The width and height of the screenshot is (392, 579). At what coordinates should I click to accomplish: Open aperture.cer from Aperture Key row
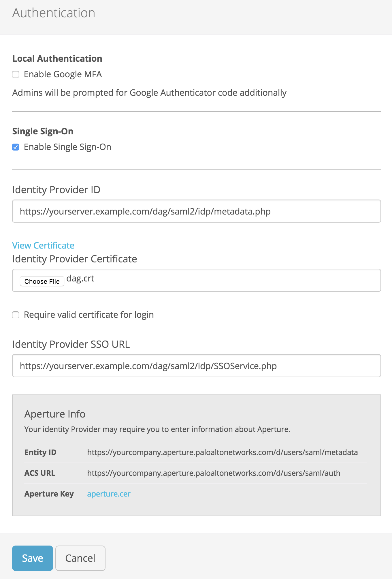tap(109, 494)
